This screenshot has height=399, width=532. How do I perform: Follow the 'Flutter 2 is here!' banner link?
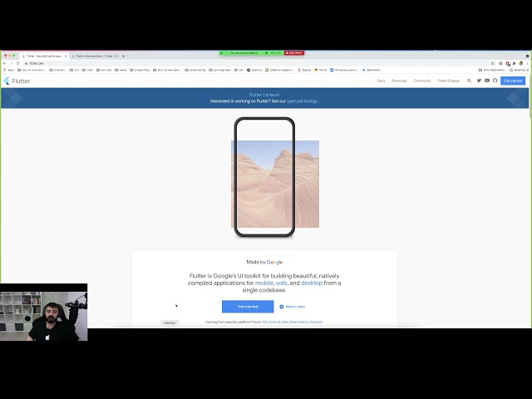point(264,95)
